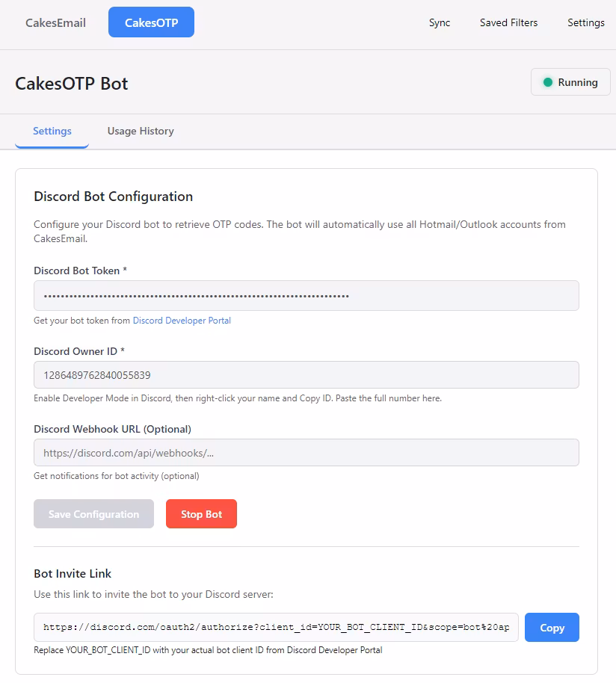Select the Settings sub-tab
The width and height of the screenshot is (616, 683).
[x=52, y=131]
